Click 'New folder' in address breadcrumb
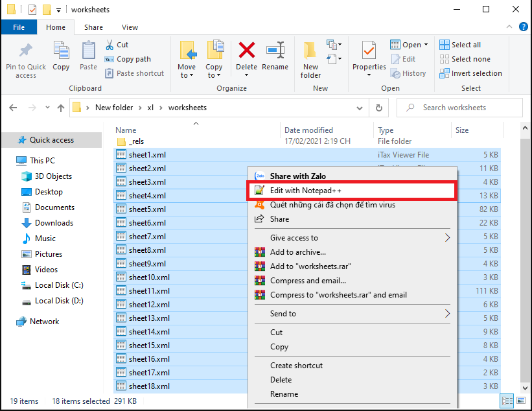 pos(114,108)
